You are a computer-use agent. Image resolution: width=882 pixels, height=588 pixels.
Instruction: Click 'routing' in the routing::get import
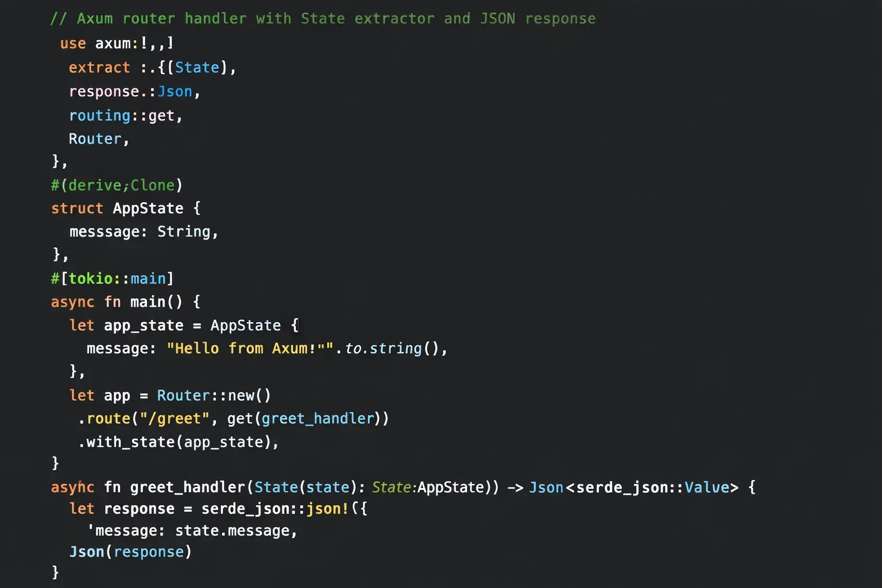99,116
